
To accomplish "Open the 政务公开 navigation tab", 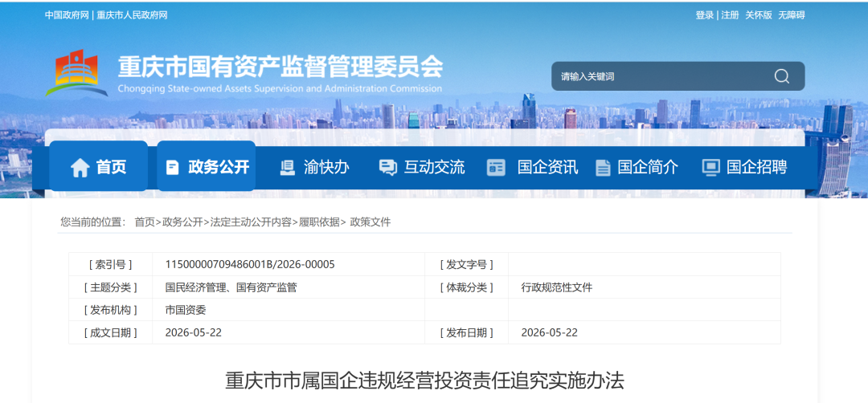I will (x=206, y=166).
